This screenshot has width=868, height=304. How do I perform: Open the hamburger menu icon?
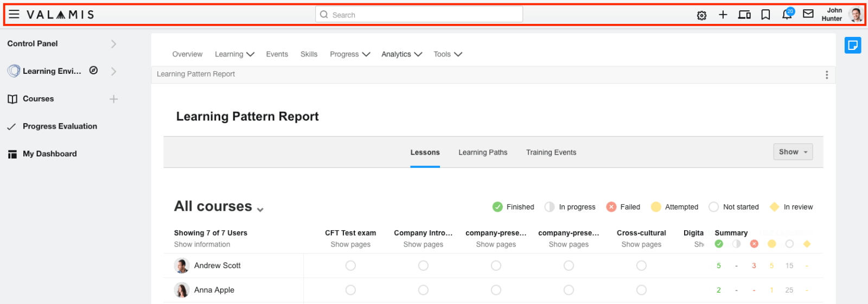click(x=14, y=15)
